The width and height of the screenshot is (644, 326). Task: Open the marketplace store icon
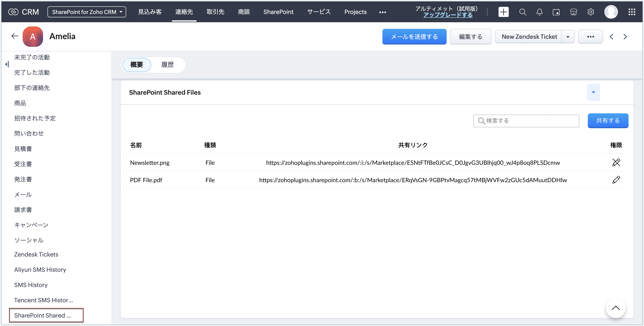pyautogui.click(x=573, y=12)
